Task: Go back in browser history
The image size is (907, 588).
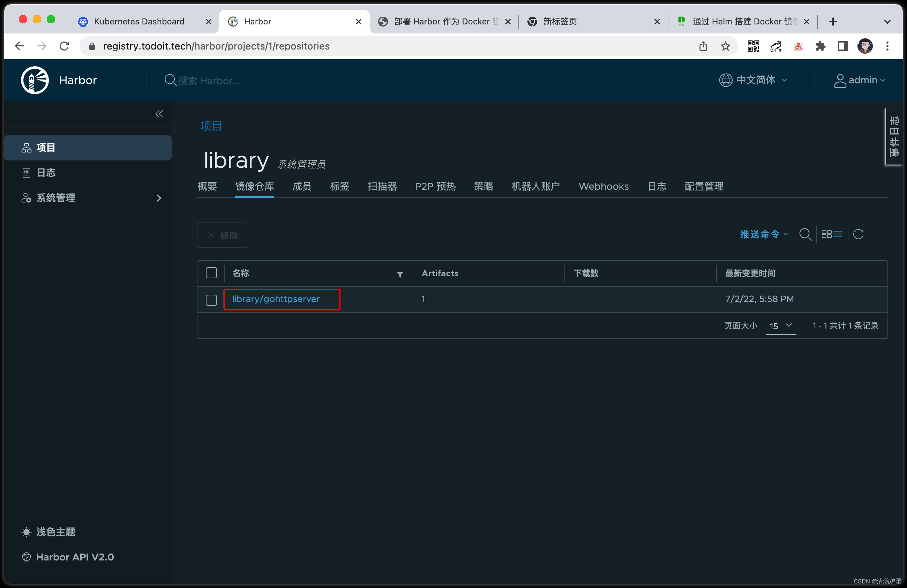Action: 20,46
